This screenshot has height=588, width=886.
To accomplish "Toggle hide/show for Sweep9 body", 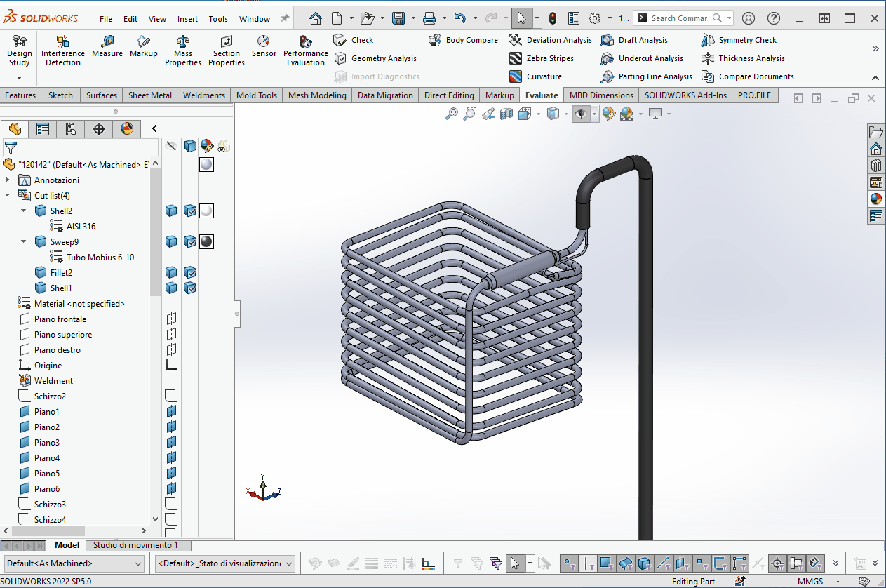I will (171, 242).
